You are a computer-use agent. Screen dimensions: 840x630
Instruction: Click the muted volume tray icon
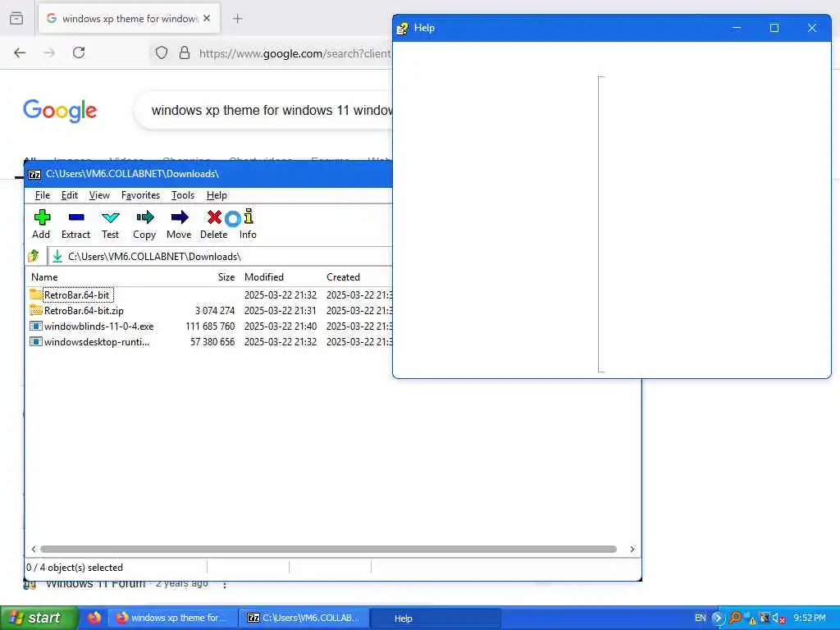coord(778,619)
